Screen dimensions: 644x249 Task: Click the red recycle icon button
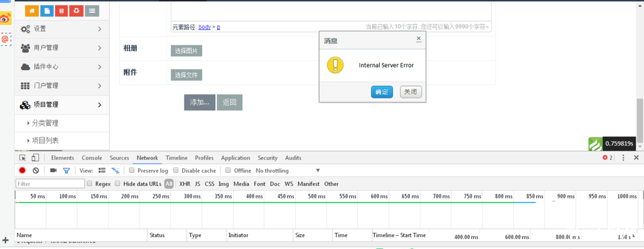tap(76, 11)
